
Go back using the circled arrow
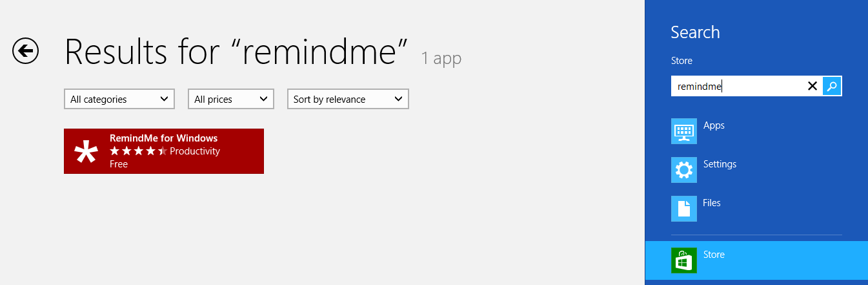pos(26,50)
